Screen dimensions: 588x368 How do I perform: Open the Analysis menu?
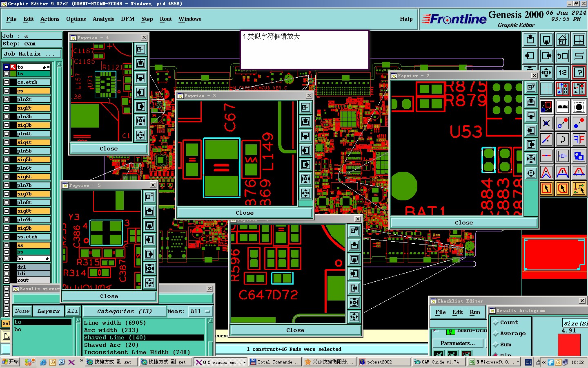point(103,19)
